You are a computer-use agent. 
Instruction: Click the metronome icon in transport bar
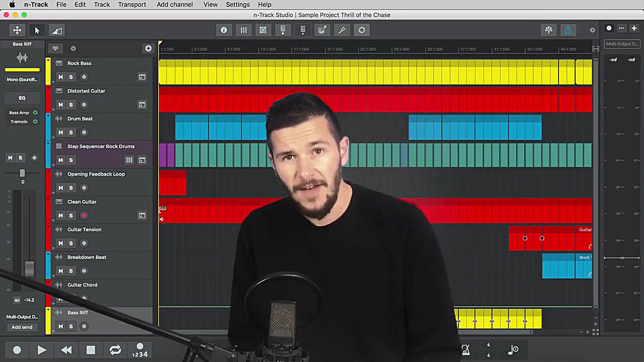pyautogui.click(x=465, y=349)
